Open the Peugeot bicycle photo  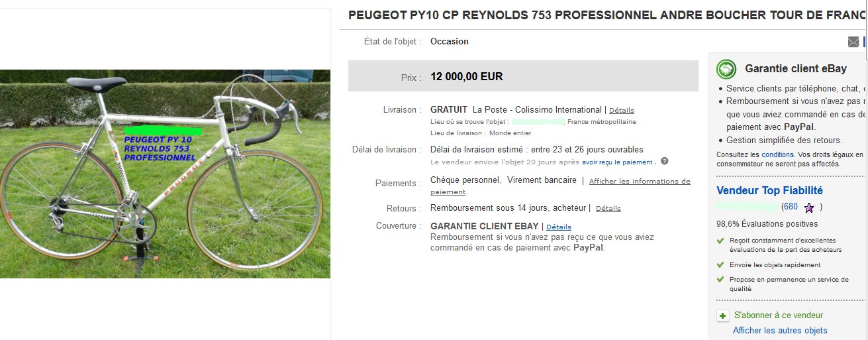coord(165,174)
